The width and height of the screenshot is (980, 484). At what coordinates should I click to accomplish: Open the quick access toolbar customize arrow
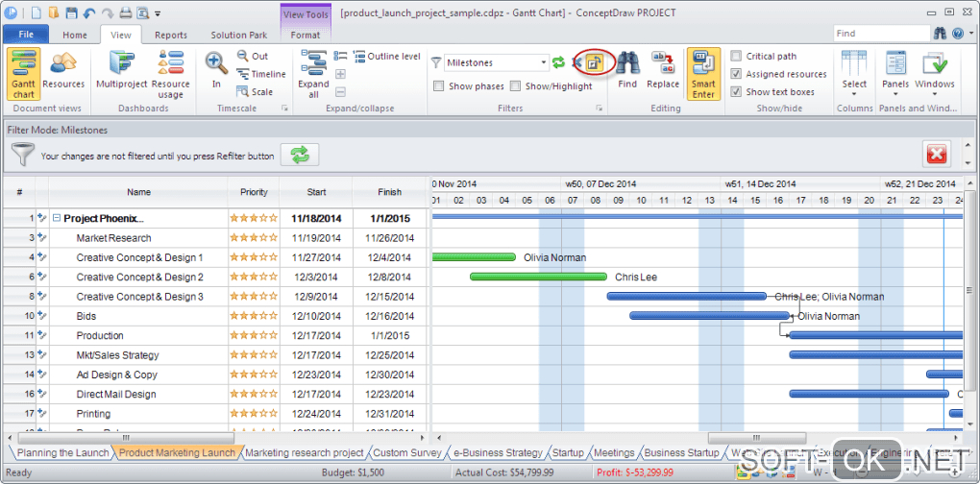click(x=158, y=13)
